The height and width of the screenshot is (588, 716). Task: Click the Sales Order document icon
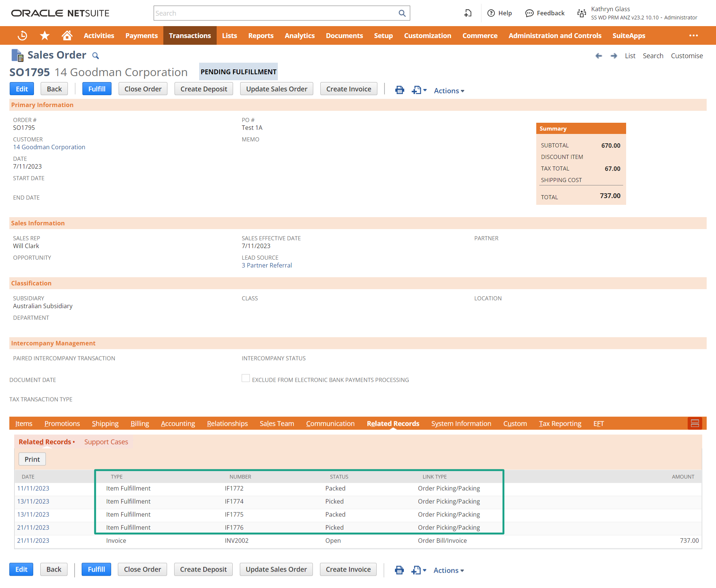tap(18, 55)
